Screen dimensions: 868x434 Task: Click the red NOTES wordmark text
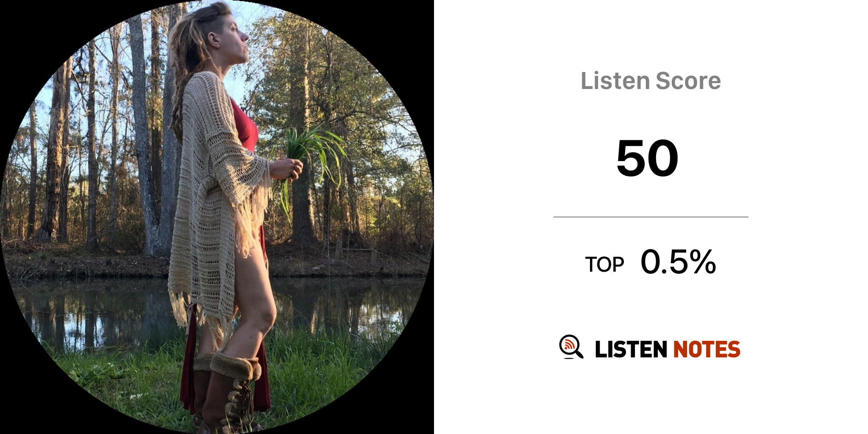tap(707, 350)
